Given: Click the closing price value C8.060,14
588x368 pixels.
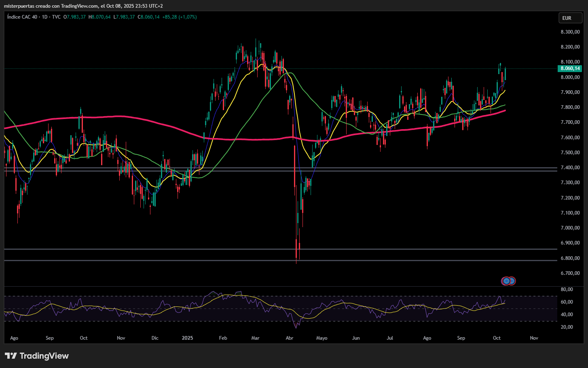Looking at the screenshot, I should 148,17.
